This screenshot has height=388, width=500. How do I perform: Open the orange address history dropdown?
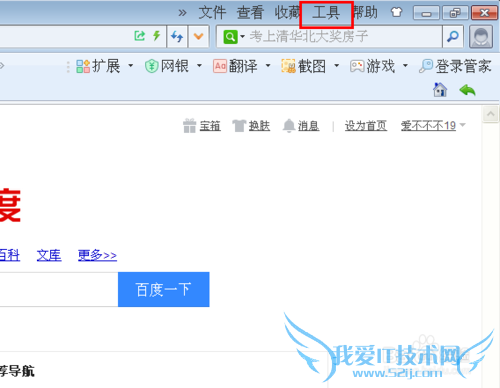(199, 36)
